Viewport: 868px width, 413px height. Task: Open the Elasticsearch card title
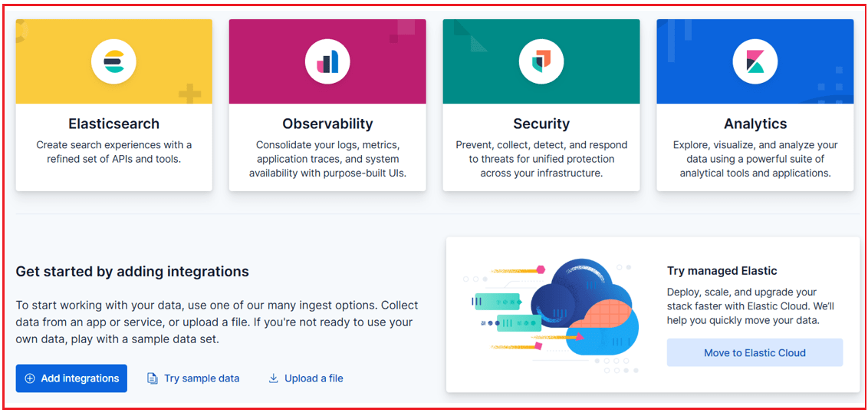tap(113, 124)
